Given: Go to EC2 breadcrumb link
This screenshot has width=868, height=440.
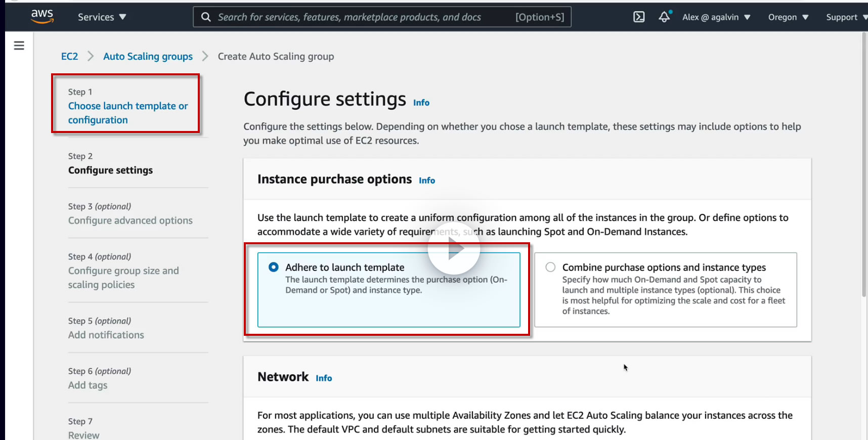Looking at the screenshot, I should tap(69, 57).
